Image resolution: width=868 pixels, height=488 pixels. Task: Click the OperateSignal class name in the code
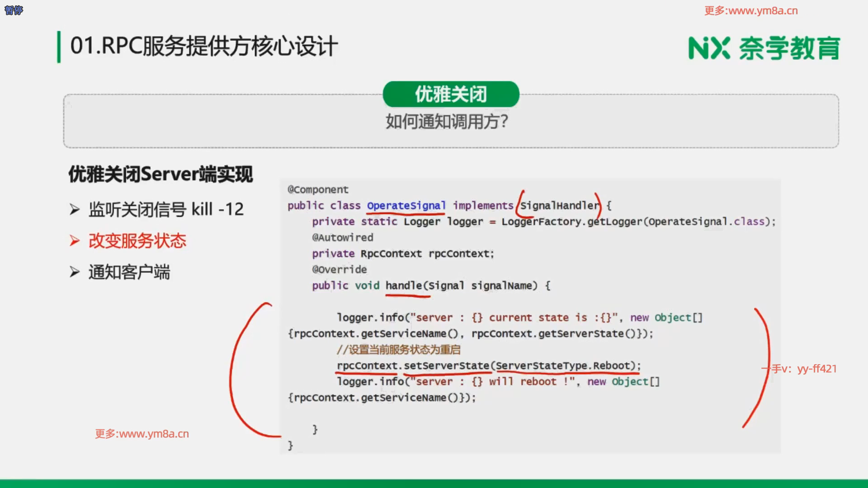click(x=406, y=206)
